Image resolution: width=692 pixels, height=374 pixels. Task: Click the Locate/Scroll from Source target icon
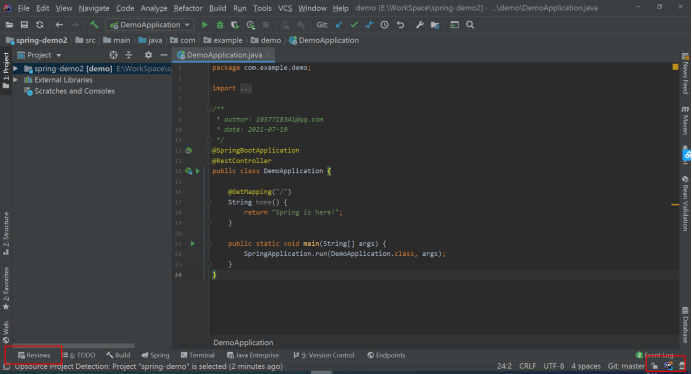[113, 55]
